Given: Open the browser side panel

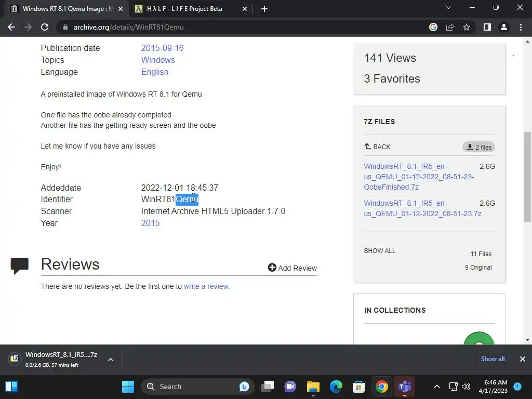Looking at the screenshot, I should pos(487,27).
